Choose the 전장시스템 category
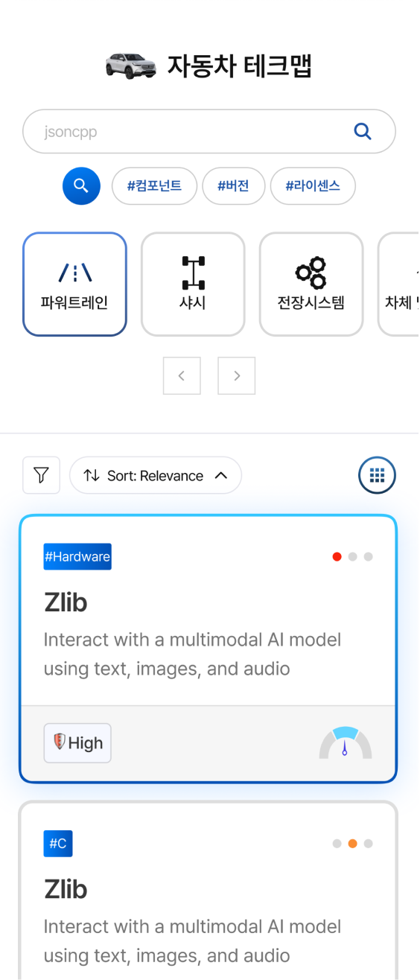 click(x=311, y=284)
